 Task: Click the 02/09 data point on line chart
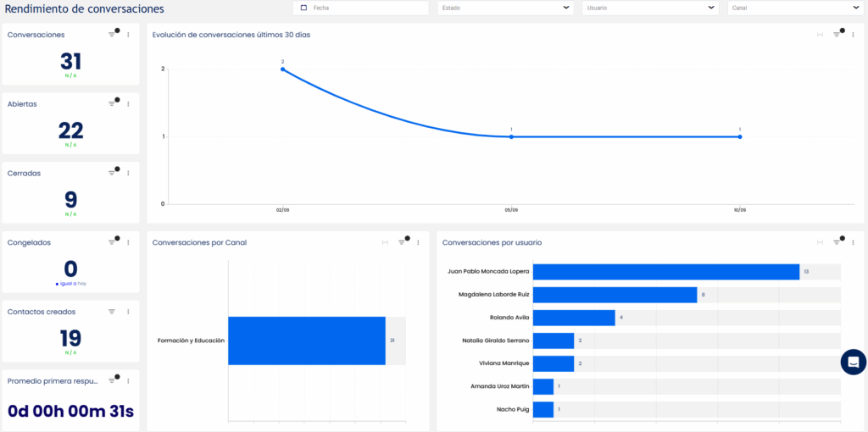click(283, 69)
